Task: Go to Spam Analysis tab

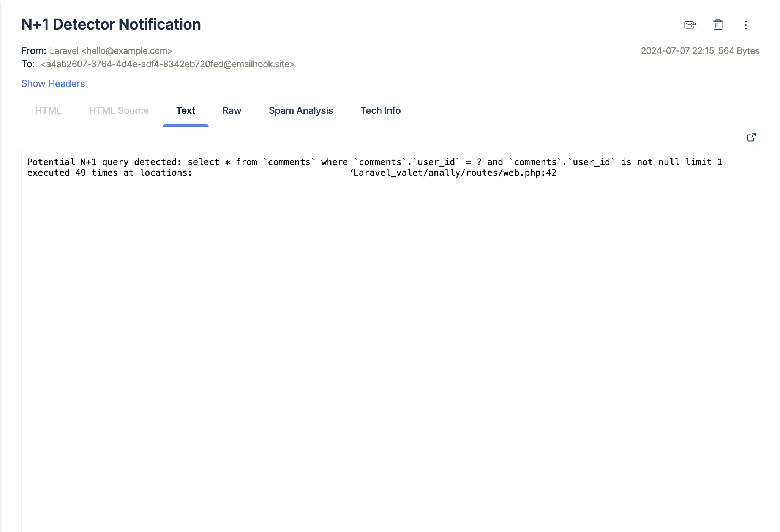Action: click(301, 110)
